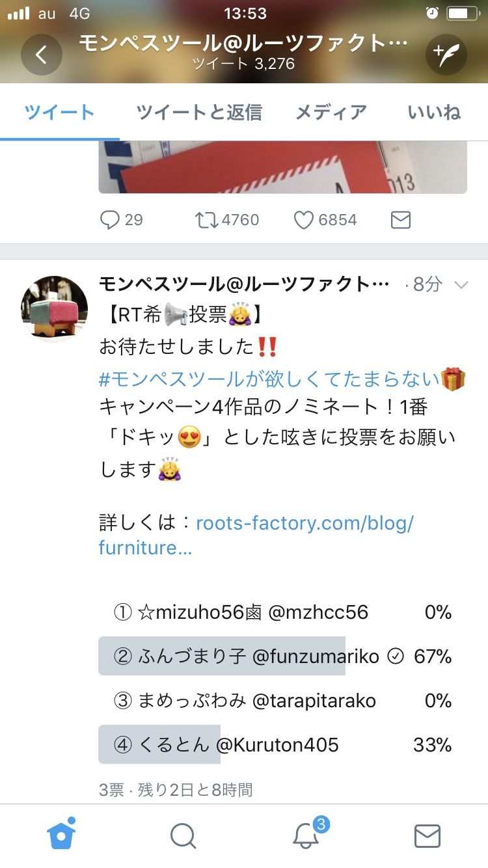The image size is (488, 868).
Task: Share tweet via direct message envelope
Action: coord(400,220)
